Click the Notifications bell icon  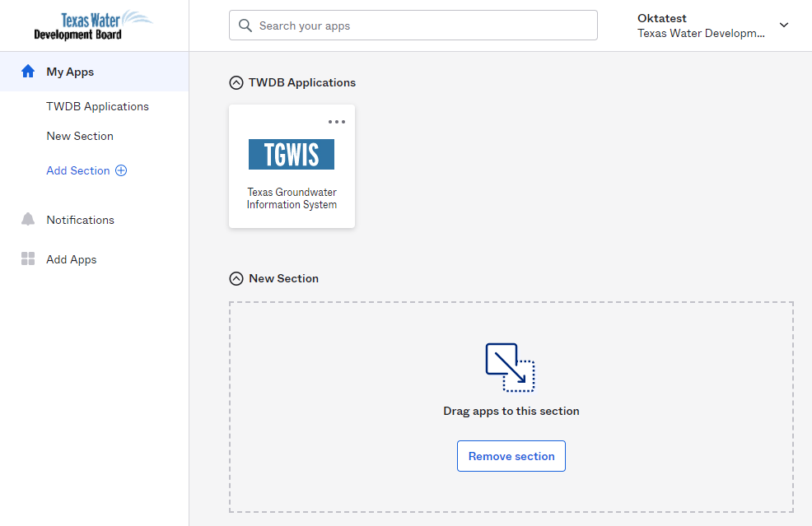point(28,220)
